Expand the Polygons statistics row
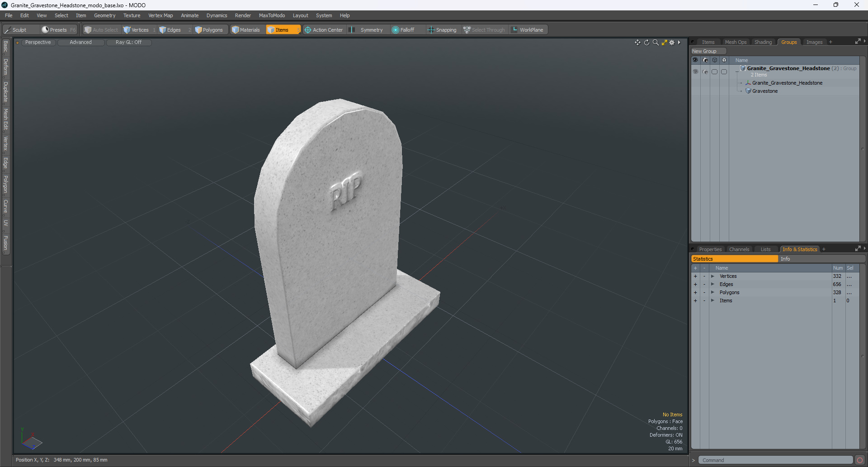868x467 pixels. [712, 293]
